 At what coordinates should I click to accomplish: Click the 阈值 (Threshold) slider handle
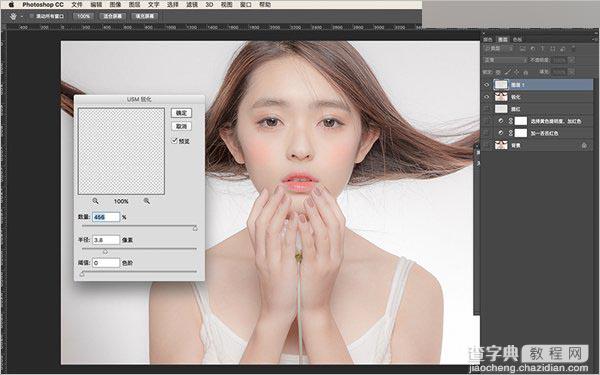coord(82,274)
